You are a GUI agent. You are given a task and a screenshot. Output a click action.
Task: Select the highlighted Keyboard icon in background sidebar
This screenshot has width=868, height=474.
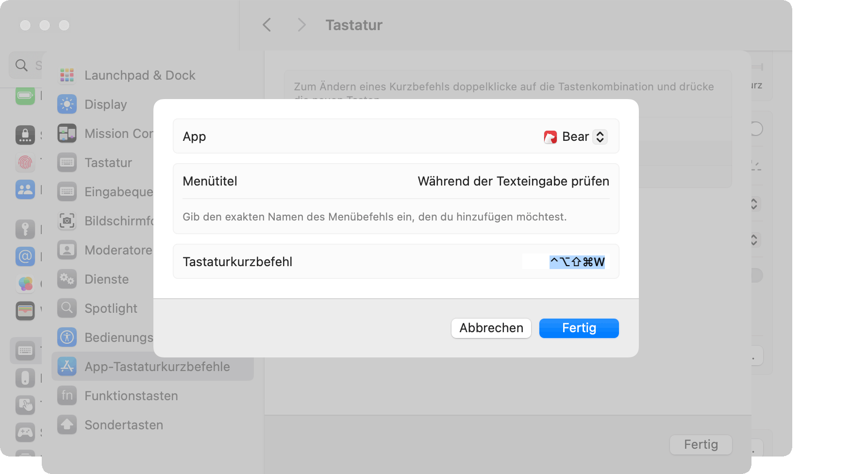(25, 350)
